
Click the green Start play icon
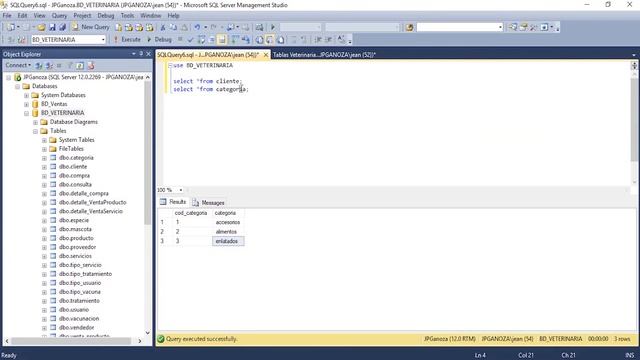pos(273,27)
